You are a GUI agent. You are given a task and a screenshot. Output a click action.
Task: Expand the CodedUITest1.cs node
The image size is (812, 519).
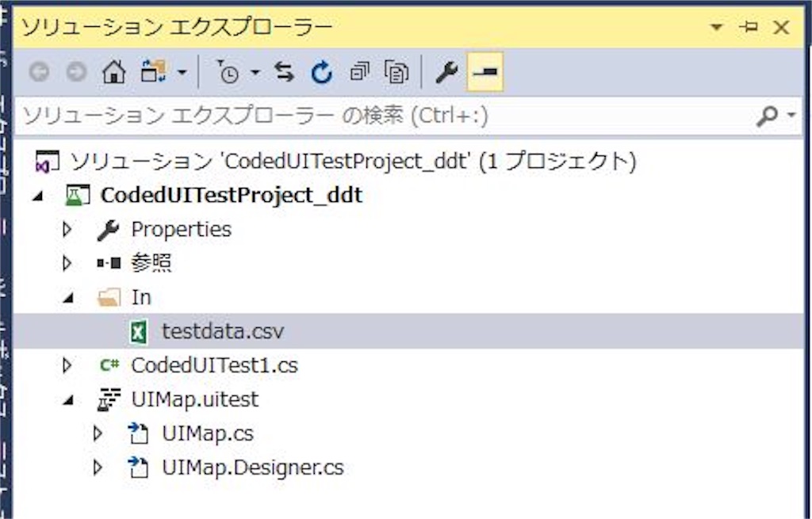[67, 366]
